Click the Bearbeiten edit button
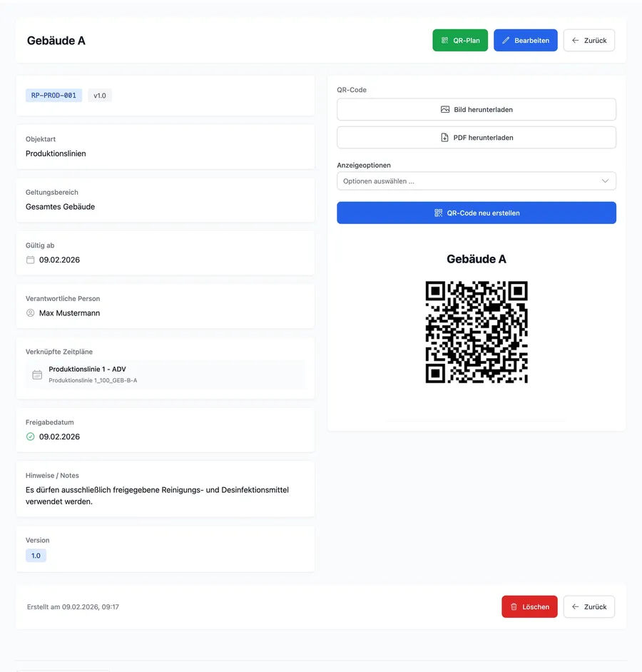 pos(526,40)
